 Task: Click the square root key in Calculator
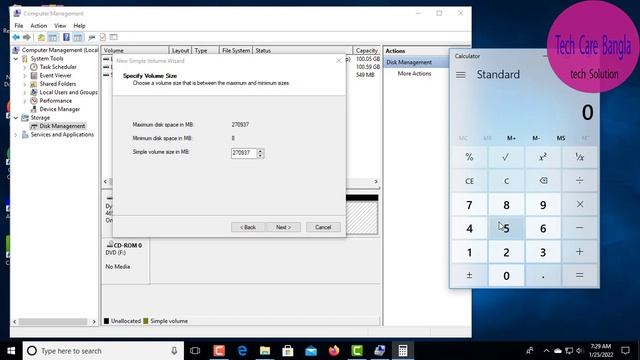tap(506, 157)
